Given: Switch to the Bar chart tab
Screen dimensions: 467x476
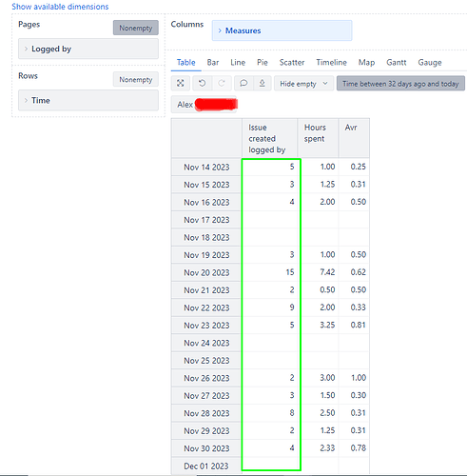Looking at the screenshot, I should [x=213, y=62].
